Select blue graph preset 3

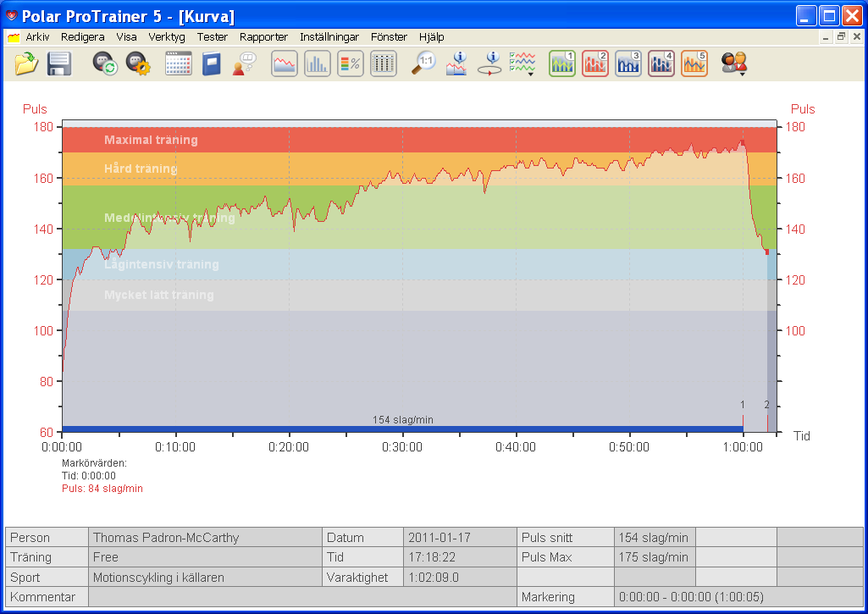click(x=628, y=64)
